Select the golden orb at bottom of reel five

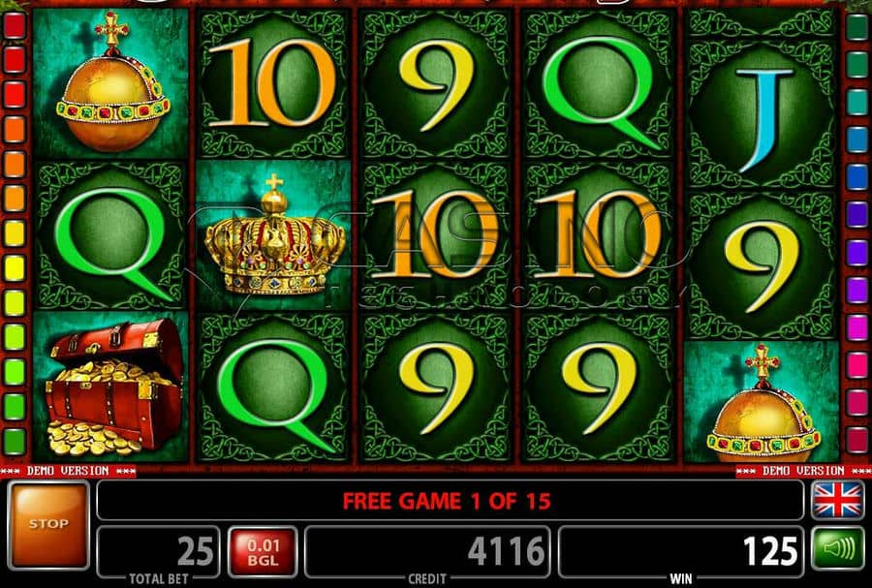pyautogui.click(x=762, y=403)
